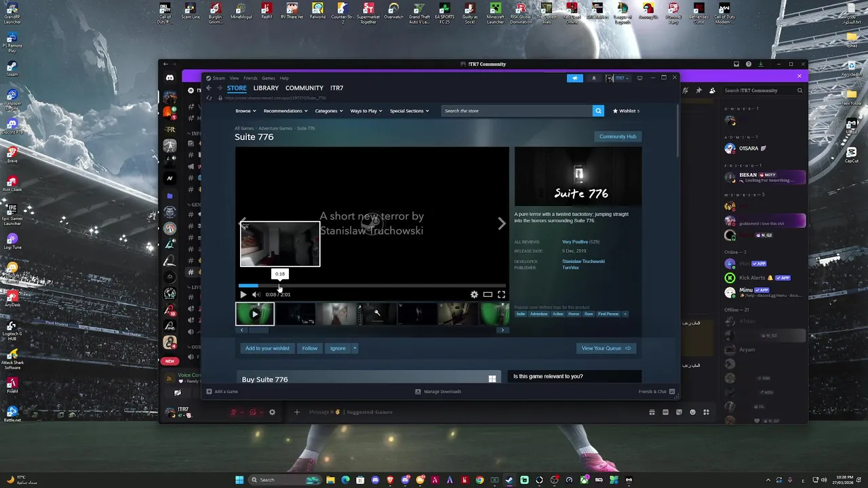Screen dimensions: 868x488
Task: Go back with Steam back arrow
Action: pos(209,88)
